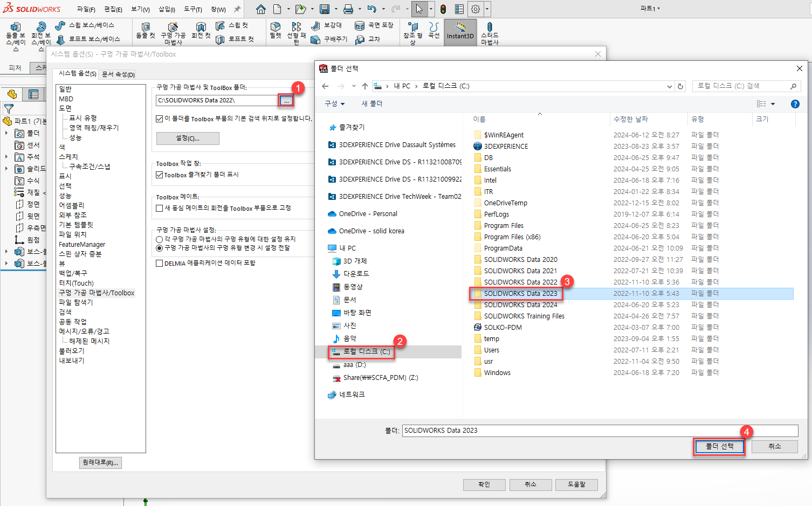
Task: Enable DELMIA 애플리케이션 데이터 포함 checkbox
Action: [x=160, y=263]
